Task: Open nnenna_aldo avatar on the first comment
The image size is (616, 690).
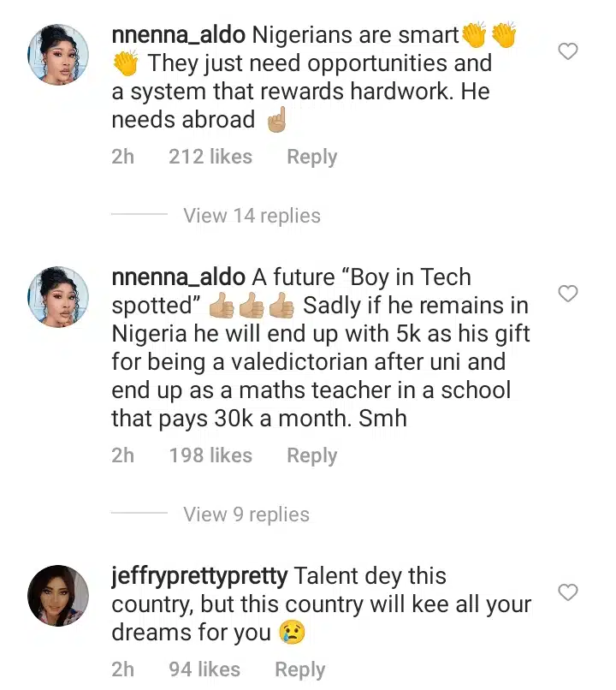Action: coord(58,55)
